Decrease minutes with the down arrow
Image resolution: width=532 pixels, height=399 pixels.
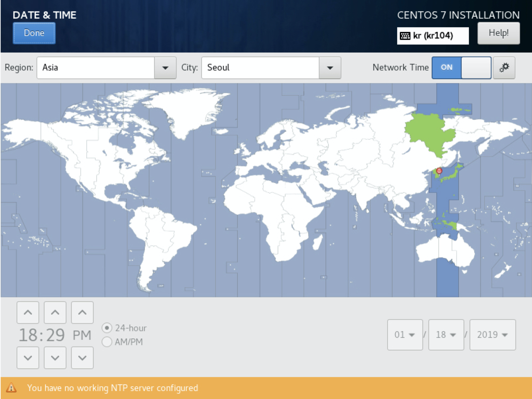(55, 358)
